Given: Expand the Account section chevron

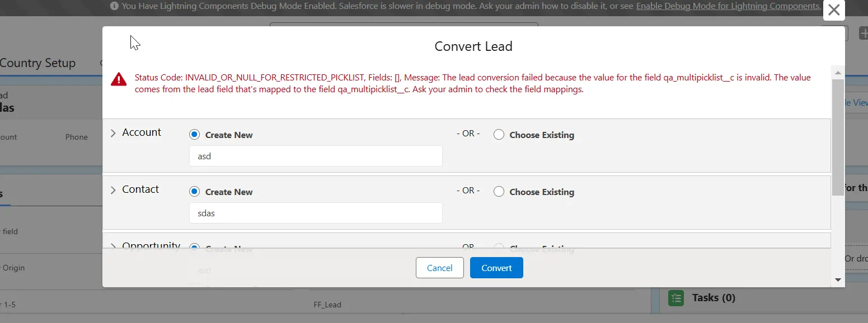Looking at the screenshot, I should 113,133.
